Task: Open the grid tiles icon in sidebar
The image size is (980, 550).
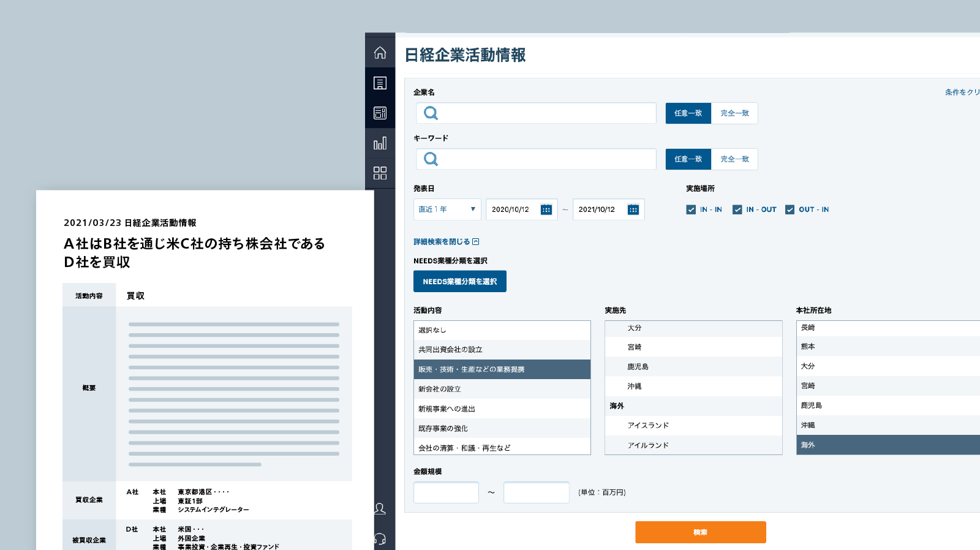Action: [380, 173]
